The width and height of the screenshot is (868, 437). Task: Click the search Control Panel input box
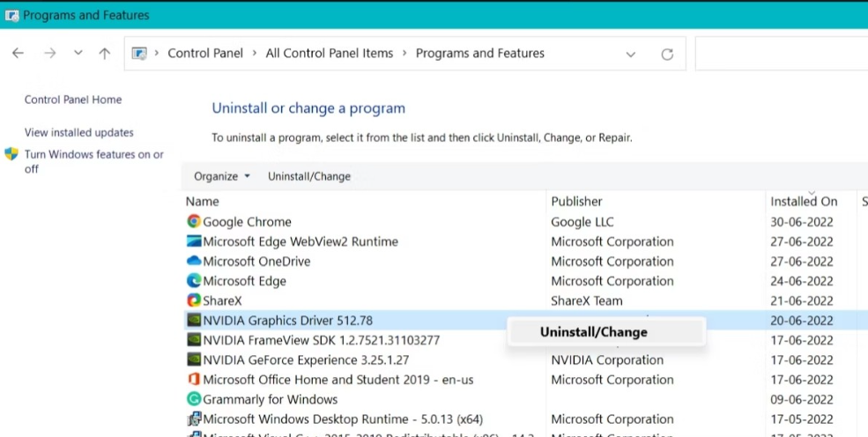coord(781,54)
